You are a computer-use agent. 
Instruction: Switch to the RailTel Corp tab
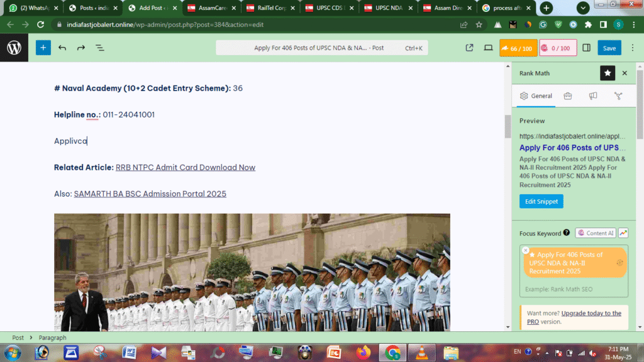(x=270, y=8)
